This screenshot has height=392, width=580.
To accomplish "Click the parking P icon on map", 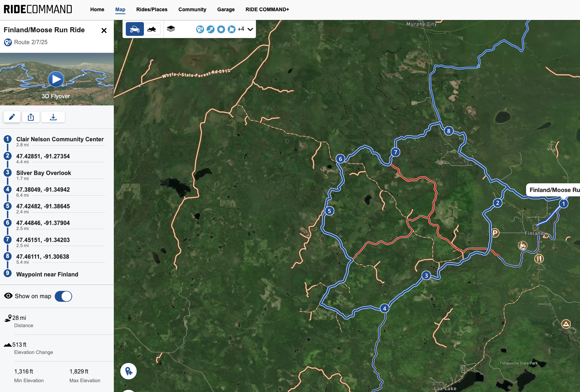I will click(495, 233).
